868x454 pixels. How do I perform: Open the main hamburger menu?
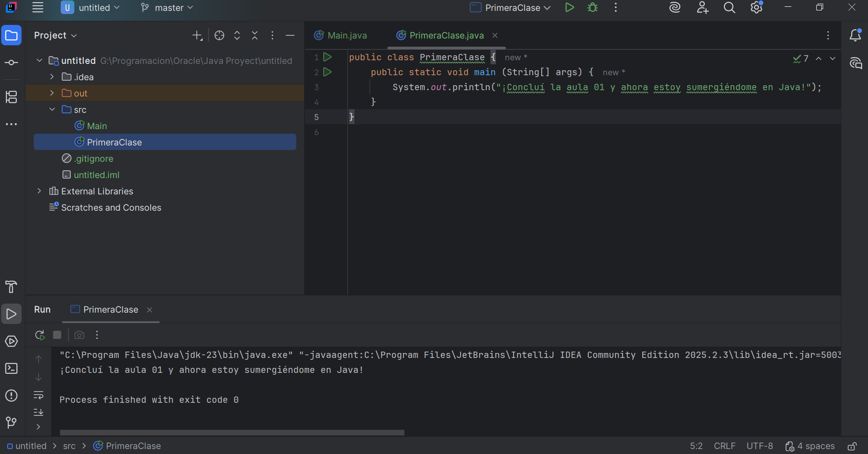(x=38, y=8)
